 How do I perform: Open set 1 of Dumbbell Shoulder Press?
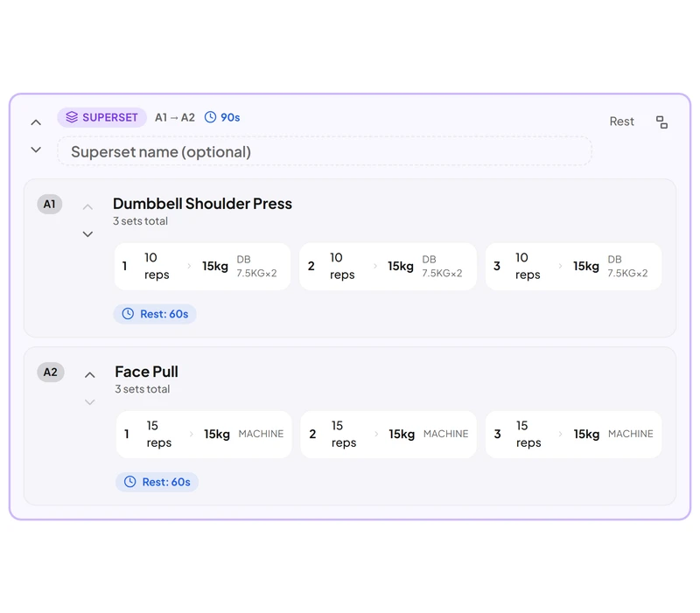202,267
